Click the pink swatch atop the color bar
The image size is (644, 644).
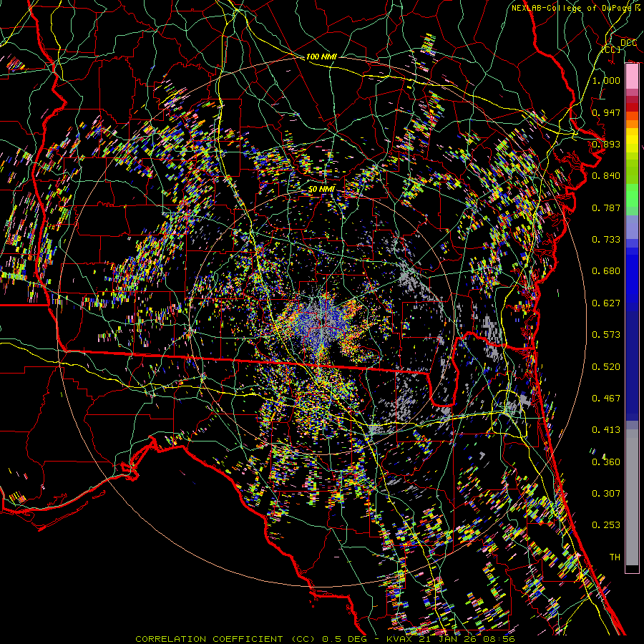coord(632,75)
